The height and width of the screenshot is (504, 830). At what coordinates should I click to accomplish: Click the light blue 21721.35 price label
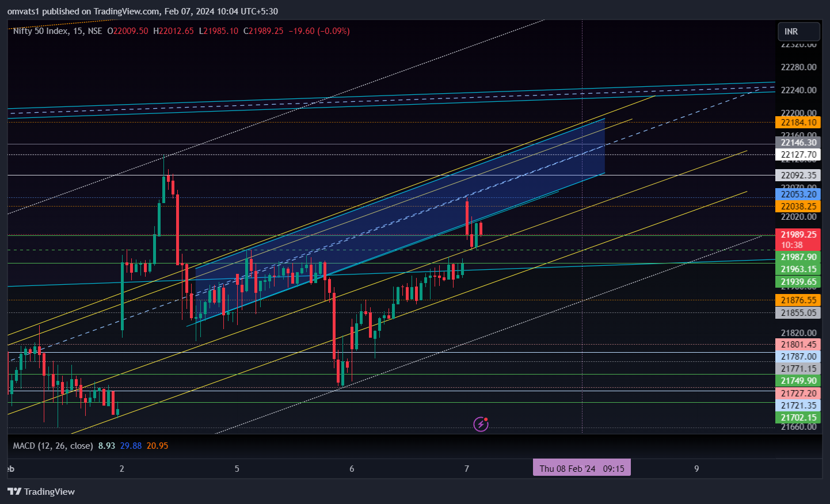[x=798, y=406]
